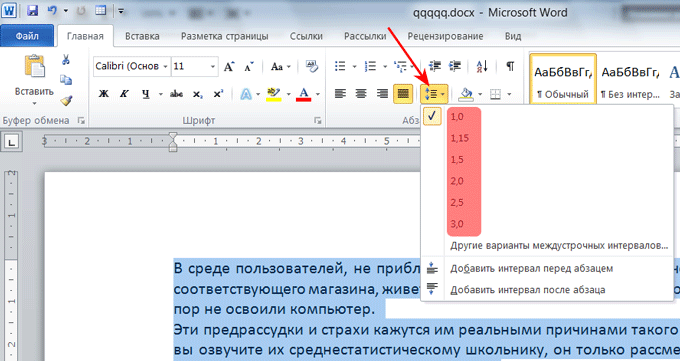Click the tab stop selector on ruler
This screenshot has width=680, height=361.
click(11, 141)
